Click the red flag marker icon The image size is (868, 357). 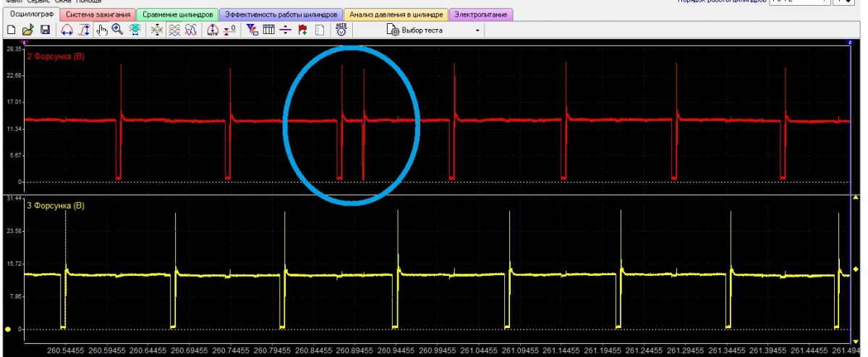(x=302, y=30)
